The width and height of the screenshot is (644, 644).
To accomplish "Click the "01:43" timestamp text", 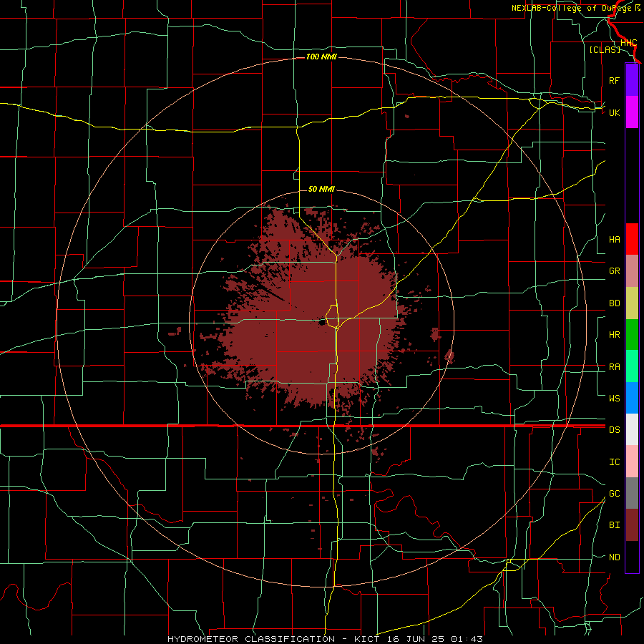I will pyautogui.click(x=467, y=639).
